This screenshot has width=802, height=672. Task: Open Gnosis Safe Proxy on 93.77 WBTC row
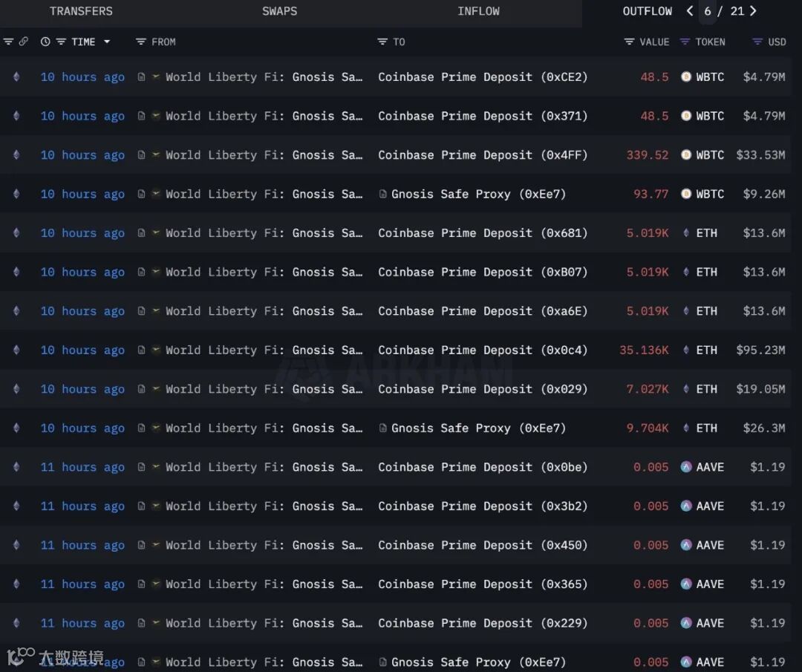(479, 195)
